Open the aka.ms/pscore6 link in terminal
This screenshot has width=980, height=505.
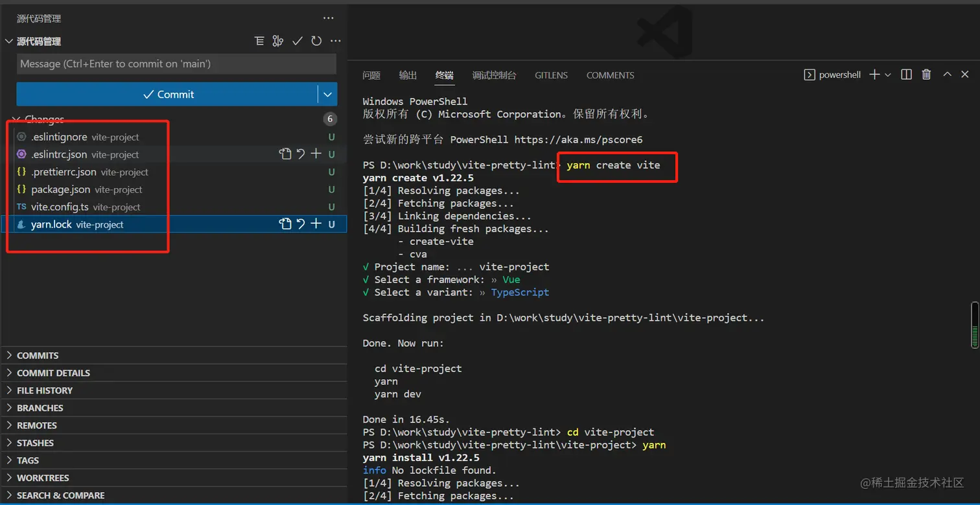578,139
